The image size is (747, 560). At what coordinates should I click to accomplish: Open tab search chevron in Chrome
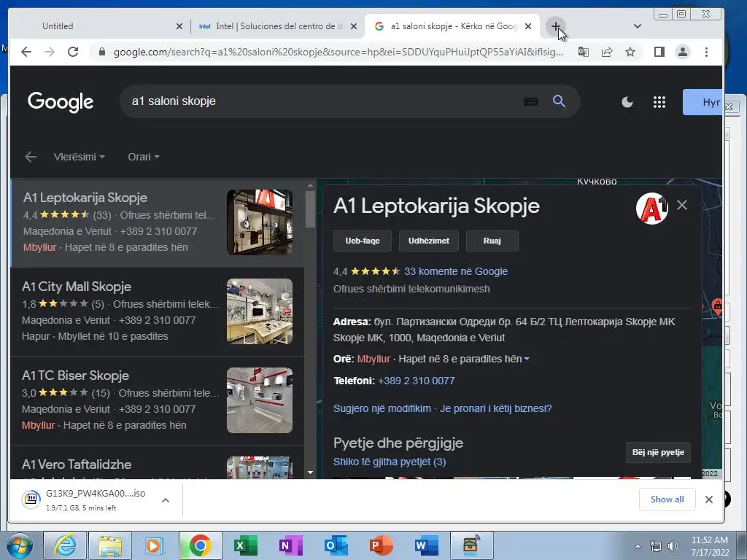pos(637,26)
